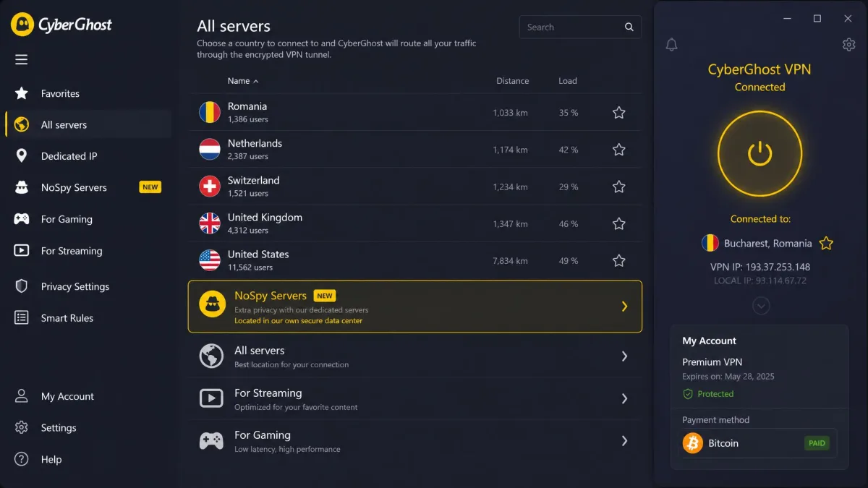The width and height of the screenshot is (868, 488).
Task: Open notifications bell icon
Action: (x=671, y=45)
